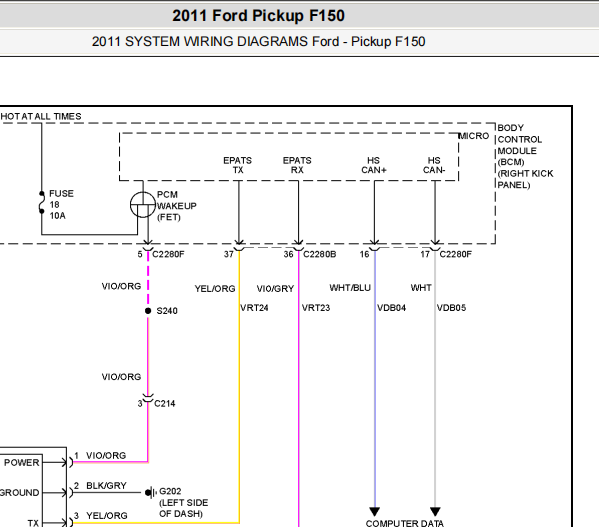Click the S240 splice dot
This screenshot has width=599, height=527.
pyautogui.click(x=148, y=311)
